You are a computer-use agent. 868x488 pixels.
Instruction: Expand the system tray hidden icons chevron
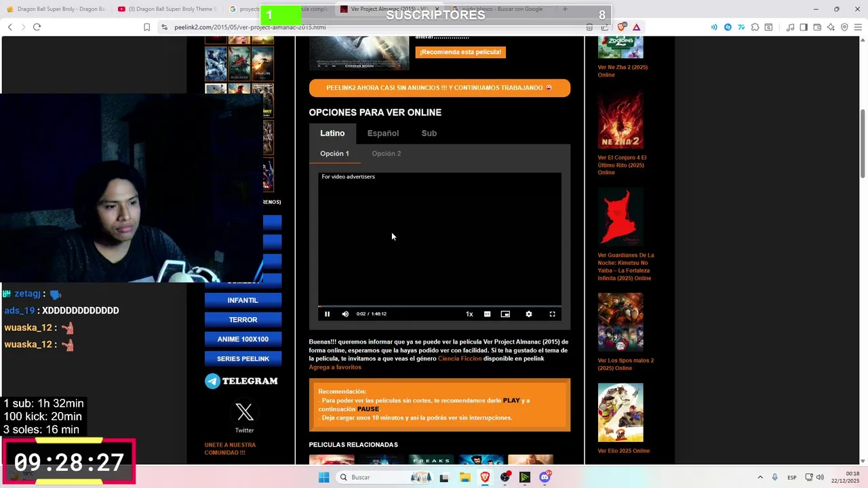tap(760, 477)
